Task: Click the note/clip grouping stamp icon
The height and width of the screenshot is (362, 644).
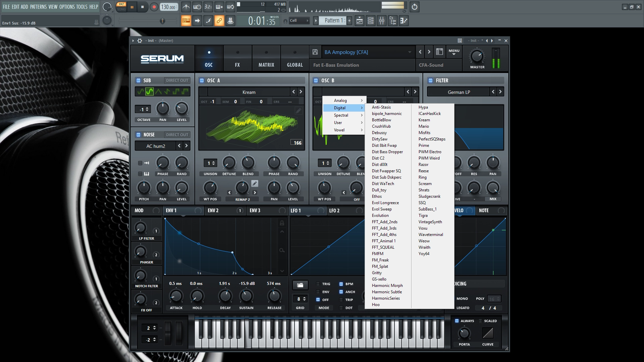Action: [x=230, y=21]
